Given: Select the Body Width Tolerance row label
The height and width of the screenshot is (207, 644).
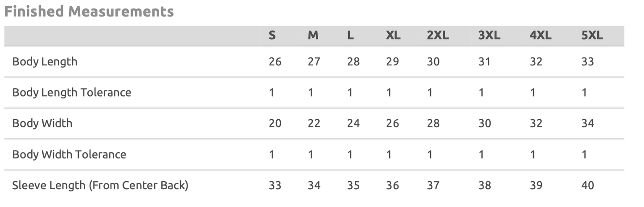Looking at the screenshot, I should point(69,154).
